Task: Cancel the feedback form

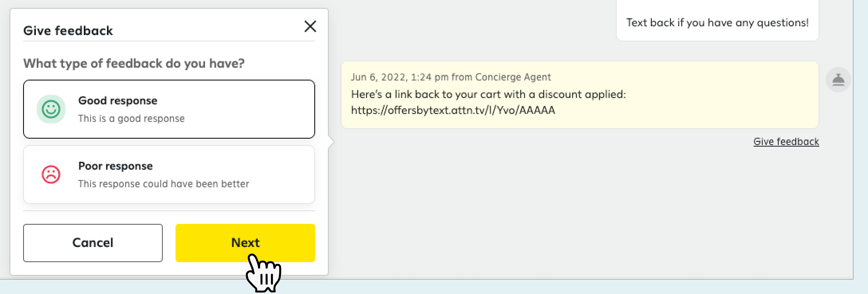Action: 93,243
